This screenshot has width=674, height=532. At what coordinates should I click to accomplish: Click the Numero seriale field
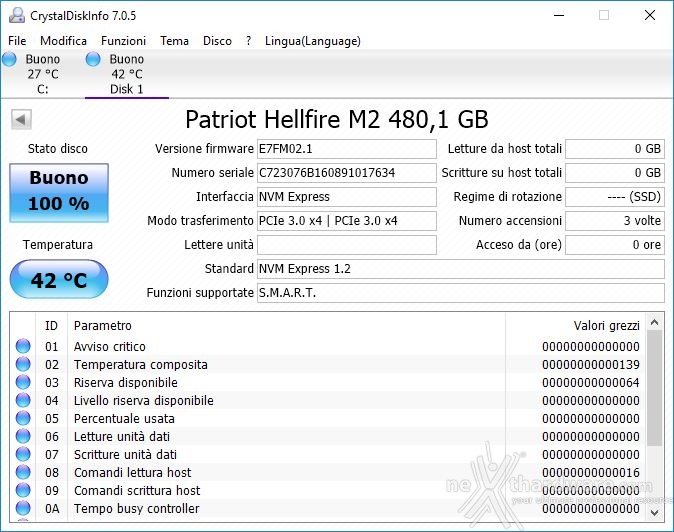(x=346, y=173)
